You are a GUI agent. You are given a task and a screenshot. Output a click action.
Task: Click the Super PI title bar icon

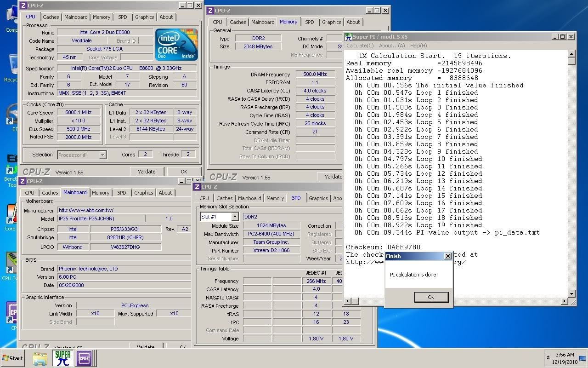[x=348, y=37]
